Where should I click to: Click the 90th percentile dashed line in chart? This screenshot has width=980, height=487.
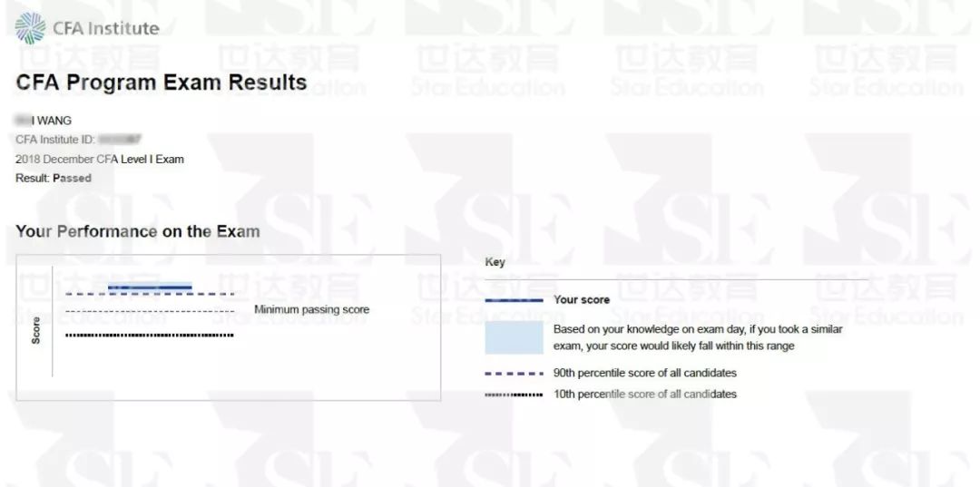150,294
